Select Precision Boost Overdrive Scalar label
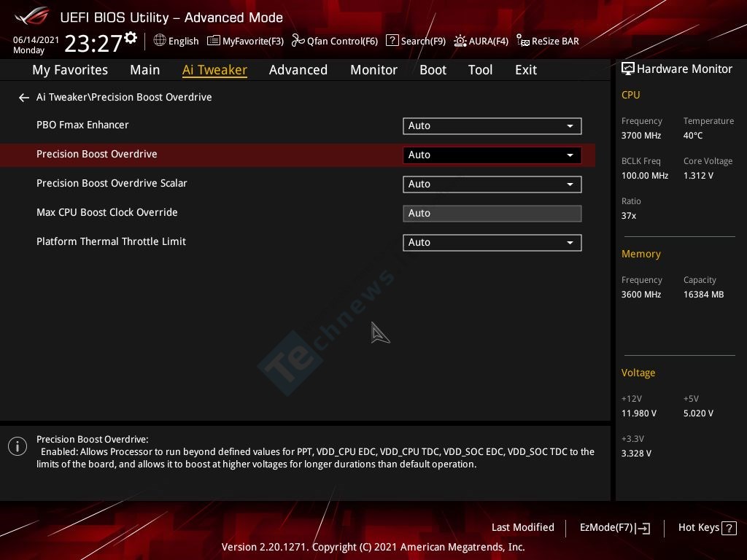Viewport: 747px width, 560px height. click(x=112, y=183)
